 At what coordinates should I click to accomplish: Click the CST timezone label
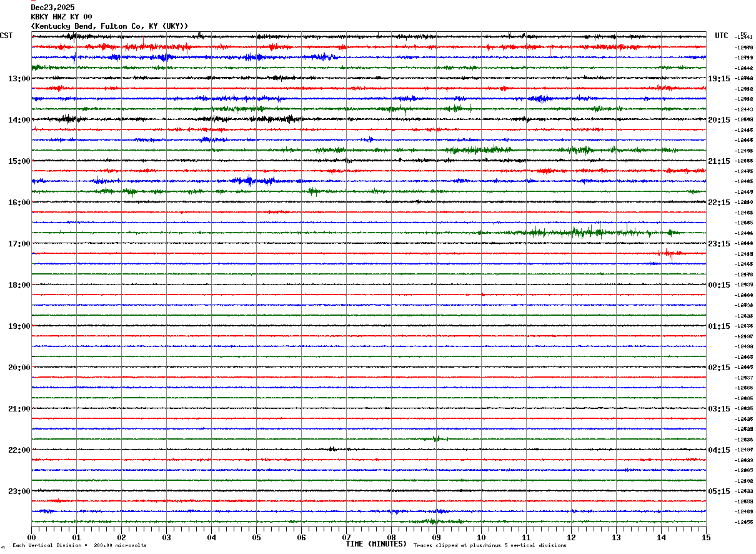(x=6, y=36)
